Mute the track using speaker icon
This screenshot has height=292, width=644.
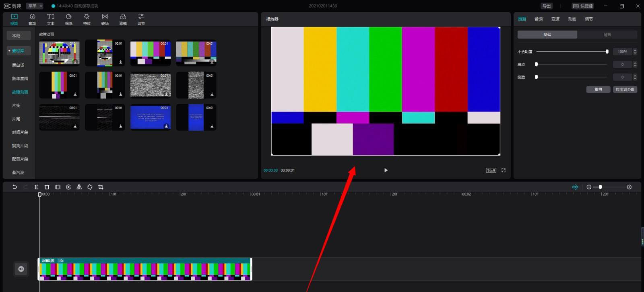click(21, 269)
